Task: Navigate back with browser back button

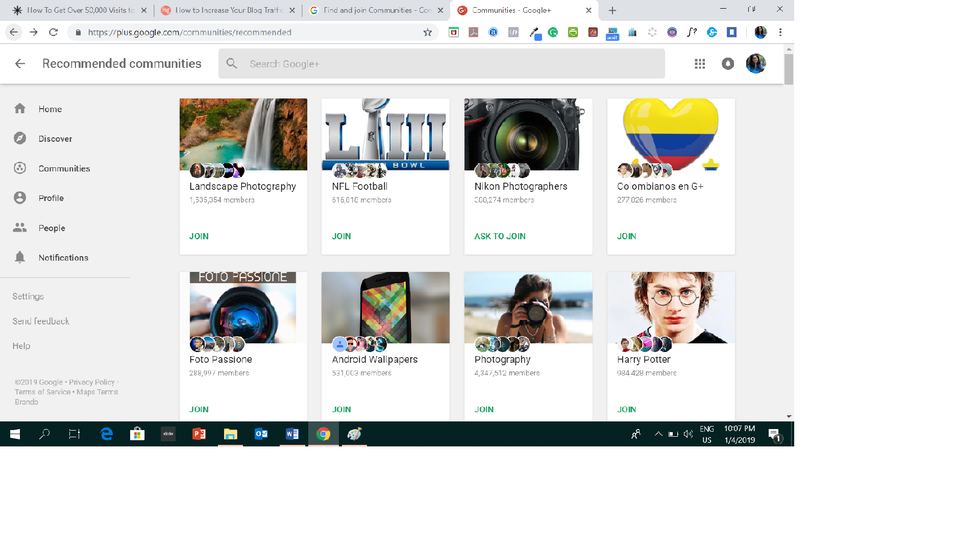Action: coord(14,32)
